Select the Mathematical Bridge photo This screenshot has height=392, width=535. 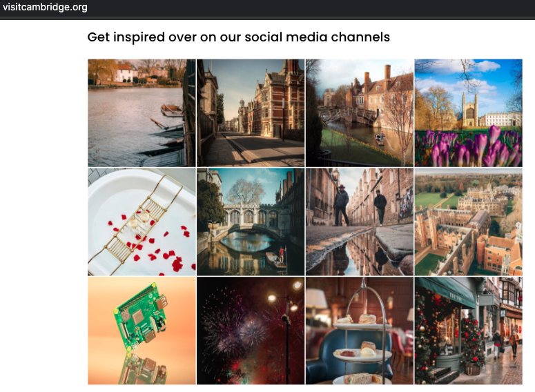coord(359,113)
